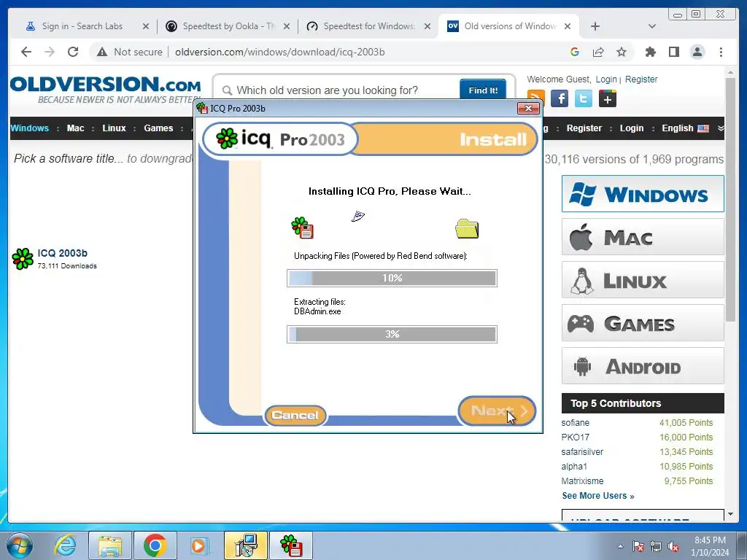Viewport: 747px width, 560px height.
Task: Click the share page icon
Action: [x=598, y=52]
